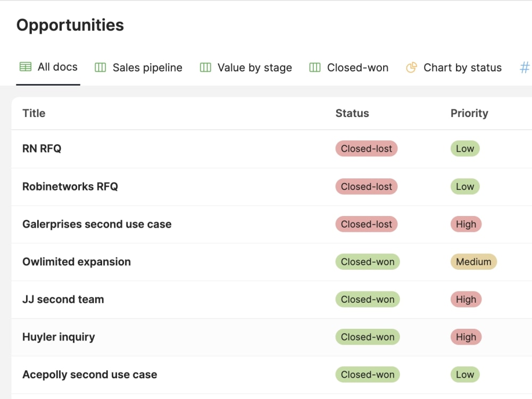This screenshot has height=399, width=532.
Task: Switch to the Sales pipeline tab
Action: pyautogui.click(x=147, y=68)
